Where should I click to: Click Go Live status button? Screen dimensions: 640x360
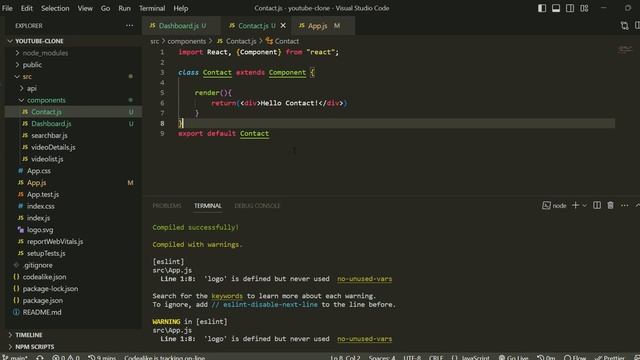[x=513, y=357]
